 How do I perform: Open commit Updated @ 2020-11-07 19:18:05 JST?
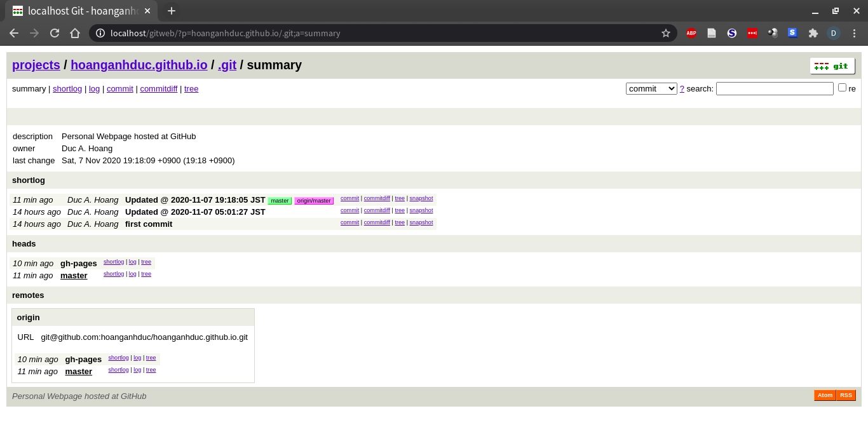point(195,200)
